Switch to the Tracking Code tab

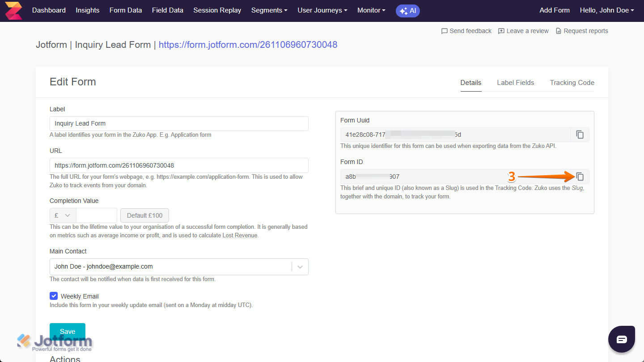coord(572,83)
